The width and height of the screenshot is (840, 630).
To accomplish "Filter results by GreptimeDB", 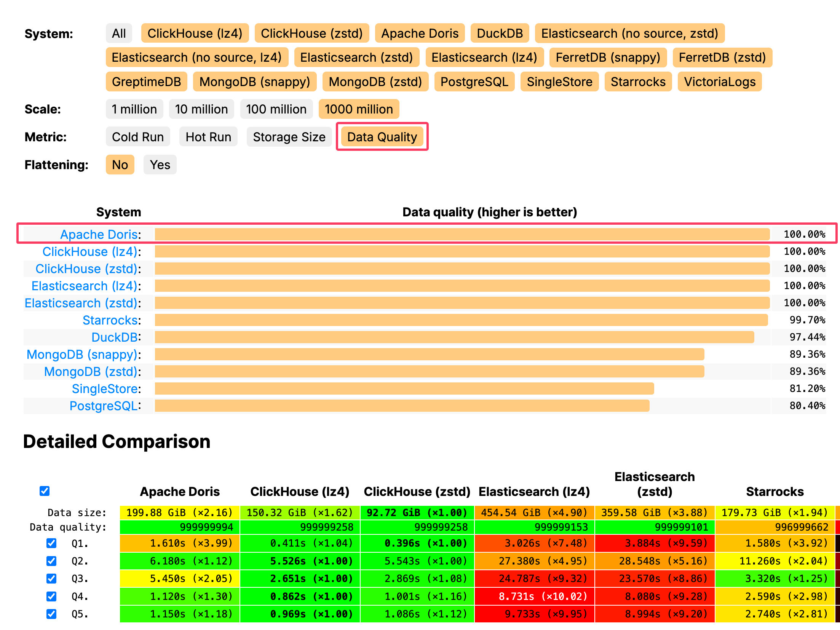I will 147,82.
